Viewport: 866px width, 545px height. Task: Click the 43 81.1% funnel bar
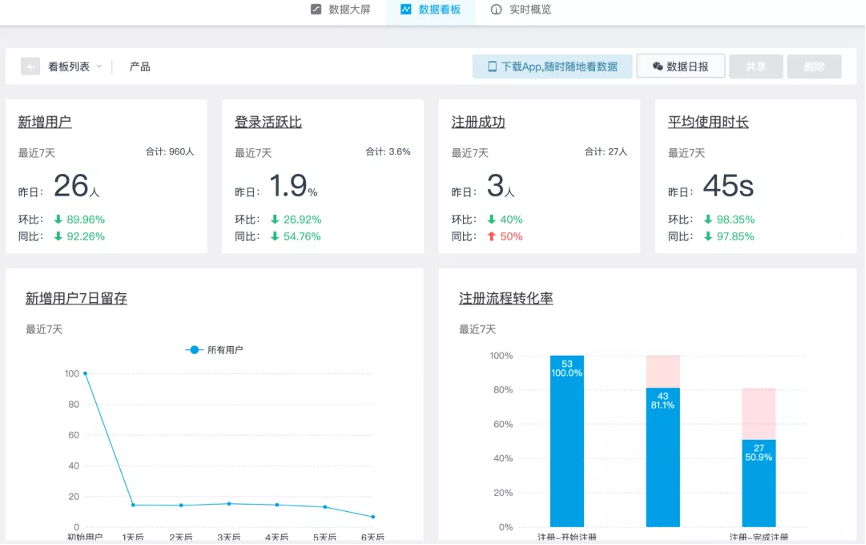coord(663,457)
